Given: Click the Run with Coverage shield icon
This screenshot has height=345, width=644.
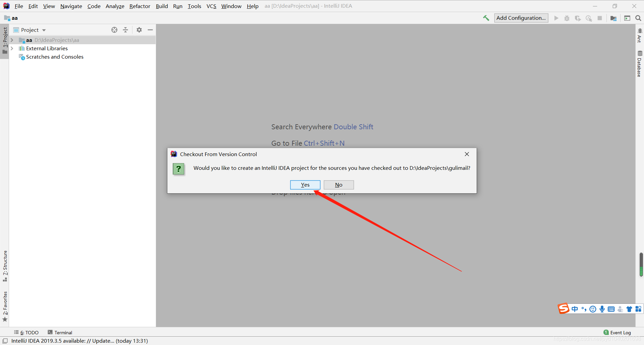Looking at the screenshot, I should 578,18.
